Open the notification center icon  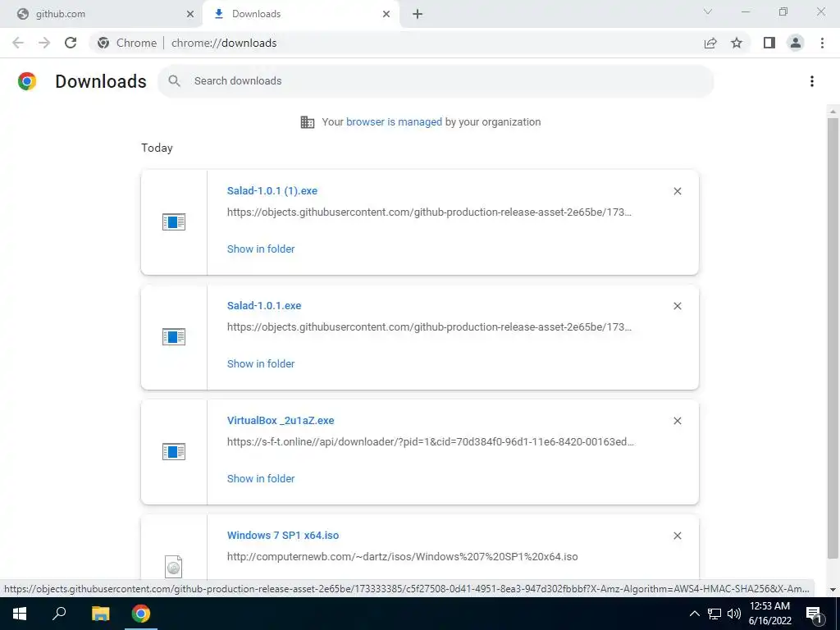click(x=814, y=614)
